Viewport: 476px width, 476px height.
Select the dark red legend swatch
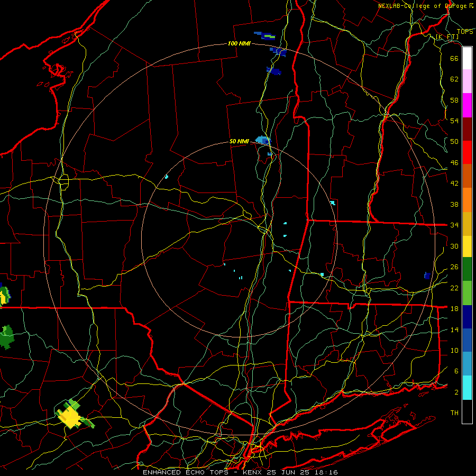(x=467, y=130)
